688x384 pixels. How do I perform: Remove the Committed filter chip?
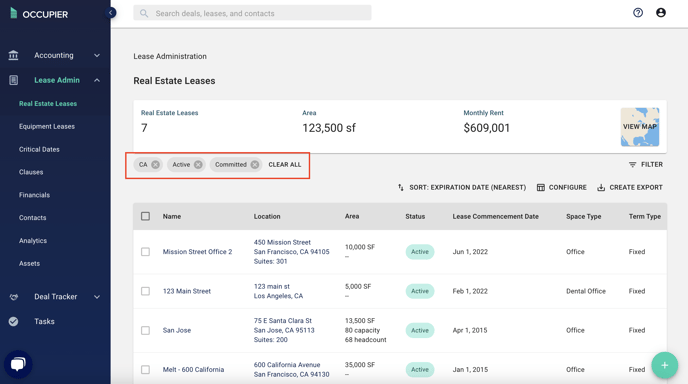(254, 165)
